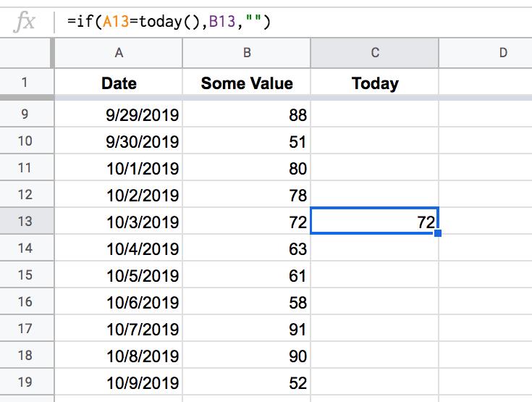Click the 'Some Value' header cell

click(247, 83)
